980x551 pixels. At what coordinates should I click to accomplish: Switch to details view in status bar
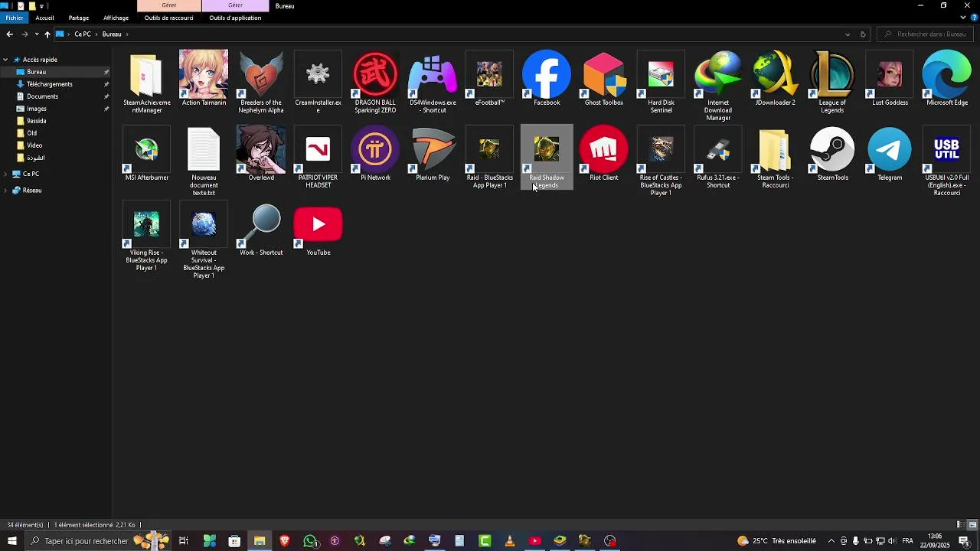pyautogui.click(x=959, y=525)
